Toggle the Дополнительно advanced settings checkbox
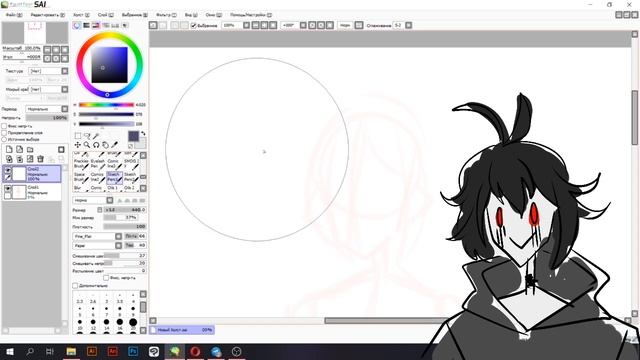 (75, 285)
